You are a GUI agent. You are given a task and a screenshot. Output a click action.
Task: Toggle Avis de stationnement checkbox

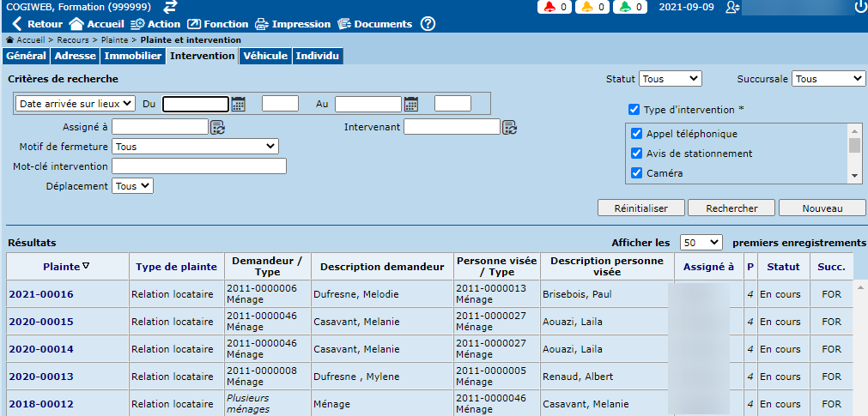[637, 154]
